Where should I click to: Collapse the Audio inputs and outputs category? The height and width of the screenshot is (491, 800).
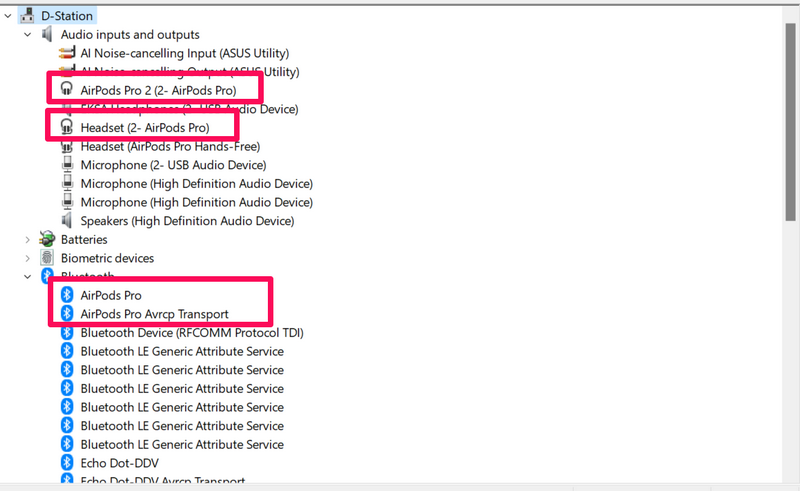(28, 35)
